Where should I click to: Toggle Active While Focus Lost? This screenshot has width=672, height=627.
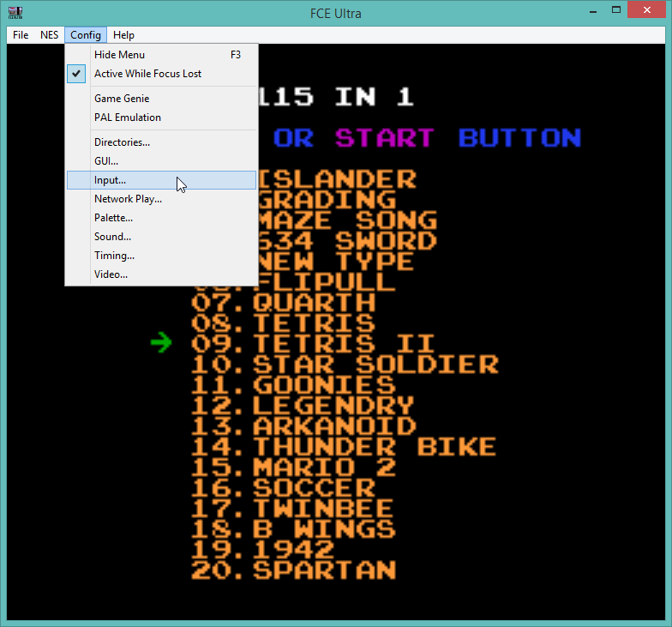(161, 74)
